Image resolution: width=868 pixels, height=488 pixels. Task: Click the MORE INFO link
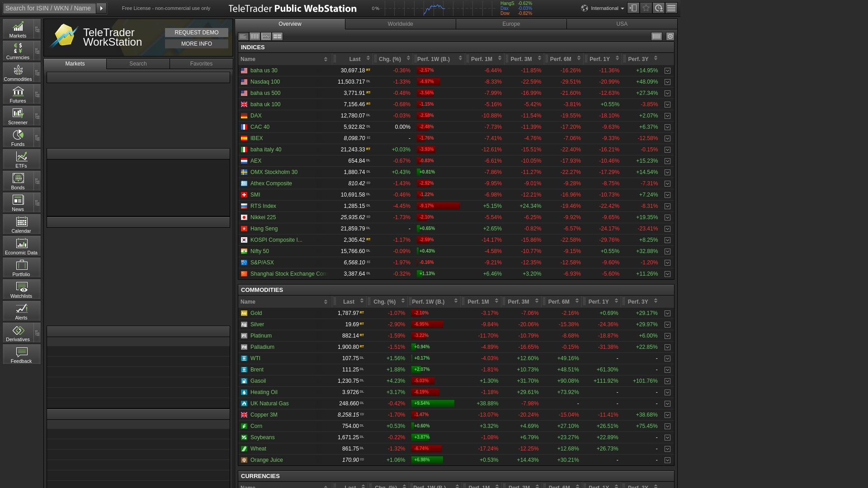196,43
